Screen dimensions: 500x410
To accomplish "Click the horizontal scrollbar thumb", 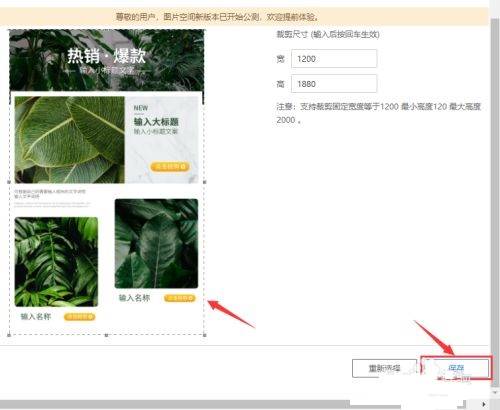I will click(175, 404).
